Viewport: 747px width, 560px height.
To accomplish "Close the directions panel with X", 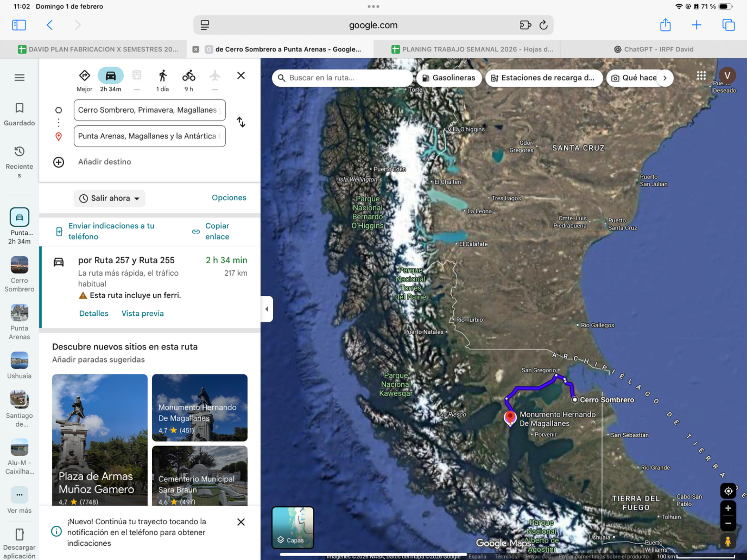I will click(241, 75).
